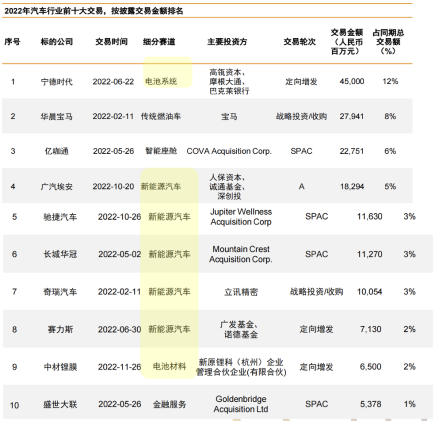Click the 广汽埃安 row company name

pos(57,186)
